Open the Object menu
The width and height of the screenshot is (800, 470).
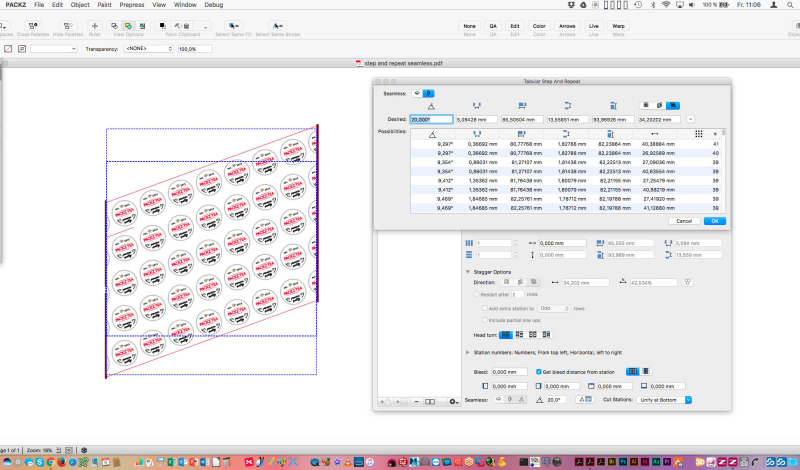tap(80, 5)
